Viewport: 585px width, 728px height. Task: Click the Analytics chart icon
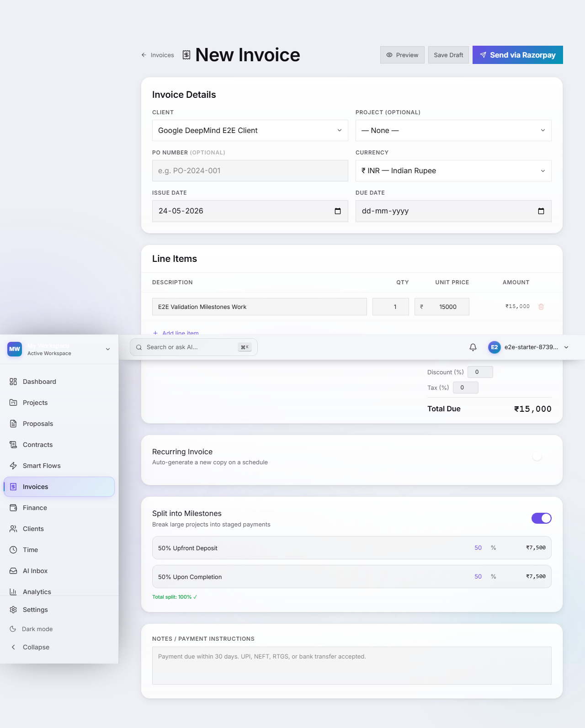(13, 592)
